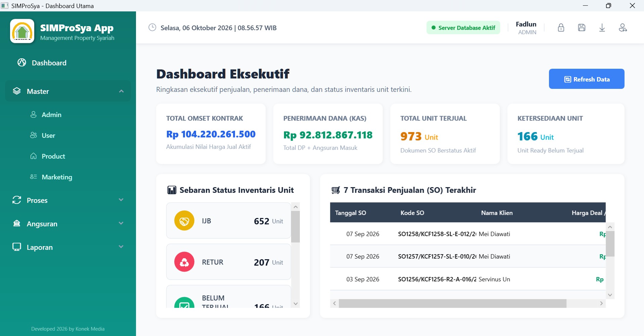This screenshot has width=644, height=336.
Task: Click the RETUR recycle icon
Action: tap(184, 262)
